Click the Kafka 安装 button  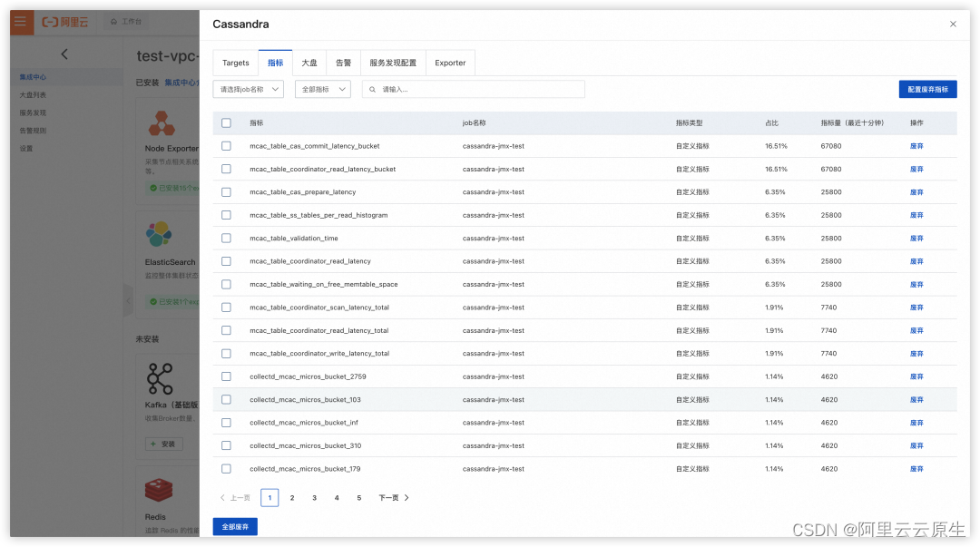coord(163,444)
